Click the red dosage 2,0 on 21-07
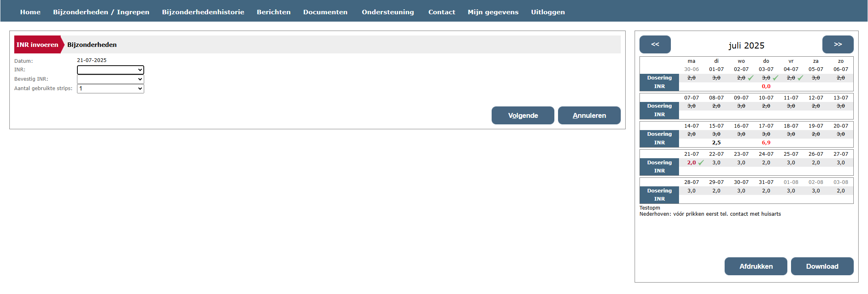 [x=692, y=163]
